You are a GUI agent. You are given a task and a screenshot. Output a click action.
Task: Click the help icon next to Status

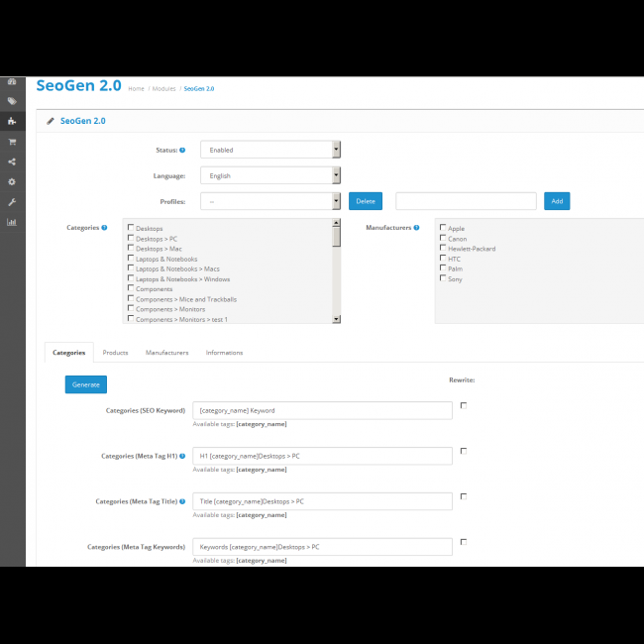pyautogui.click(x=182, y=150)
